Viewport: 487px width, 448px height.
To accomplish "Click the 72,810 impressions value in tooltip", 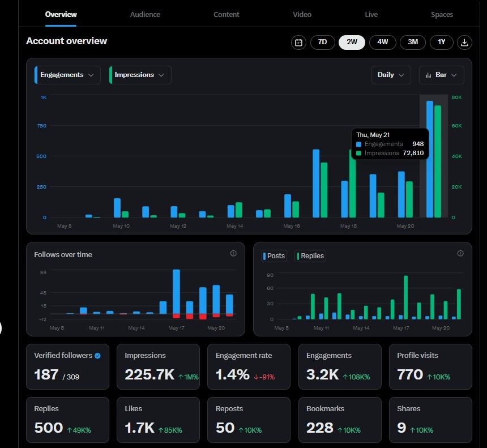I will tap(413, 153).
